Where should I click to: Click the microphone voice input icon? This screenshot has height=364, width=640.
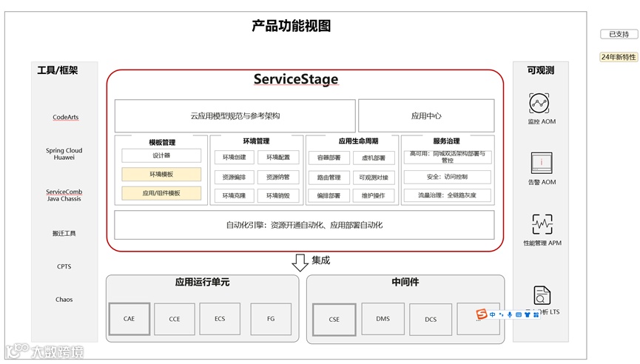[x=510, y=314]
